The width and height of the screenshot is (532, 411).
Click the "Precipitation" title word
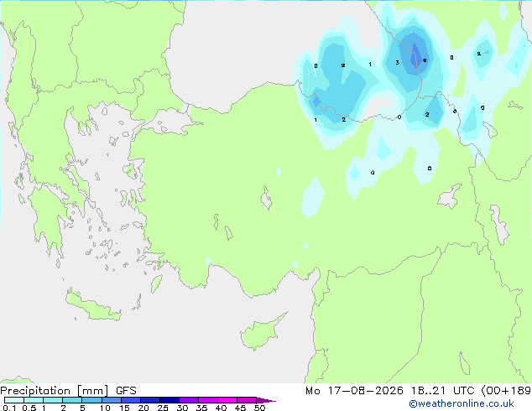pos(35,391)
